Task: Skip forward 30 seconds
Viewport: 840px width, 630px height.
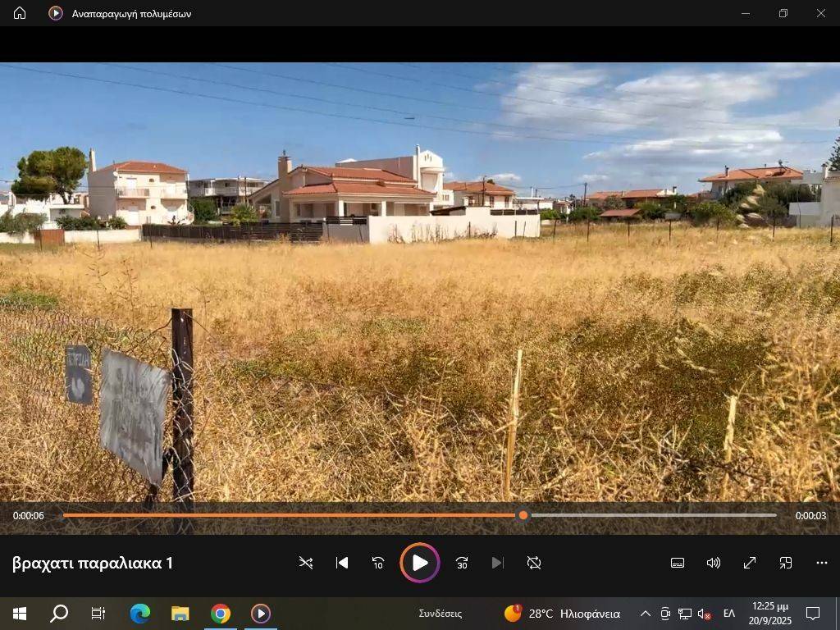Action: click(x=462, y=563)
